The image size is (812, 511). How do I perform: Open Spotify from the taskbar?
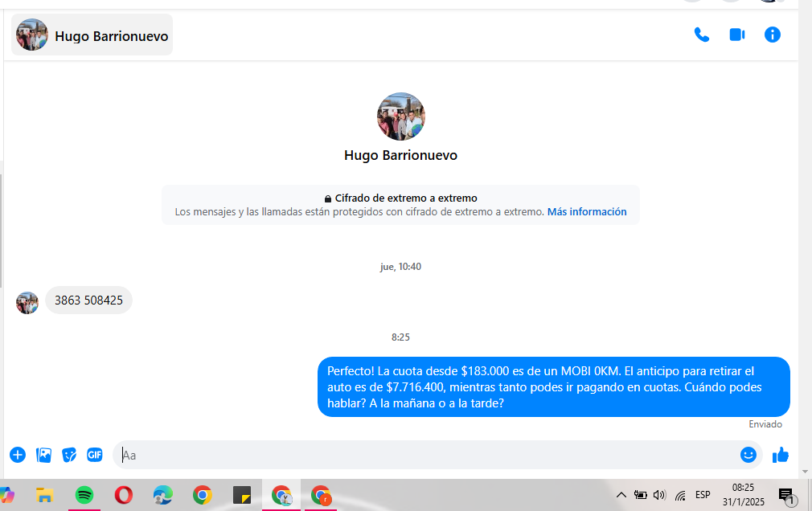pos(84,495)
